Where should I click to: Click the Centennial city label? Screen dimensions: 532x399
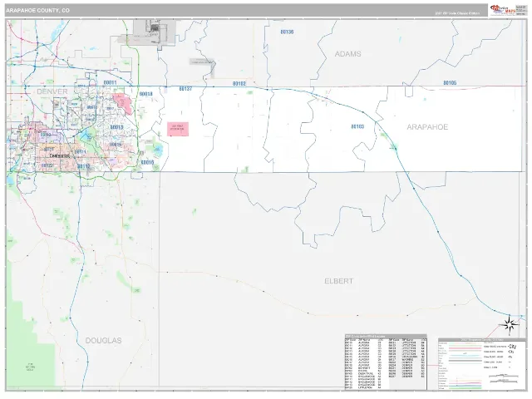[x=59, y=155]
